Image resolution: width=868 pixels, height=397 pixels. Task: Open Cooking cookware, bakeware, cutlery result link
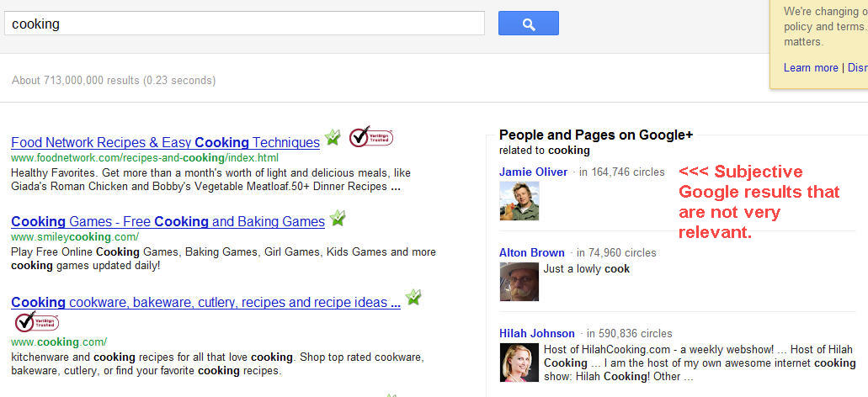206,303
